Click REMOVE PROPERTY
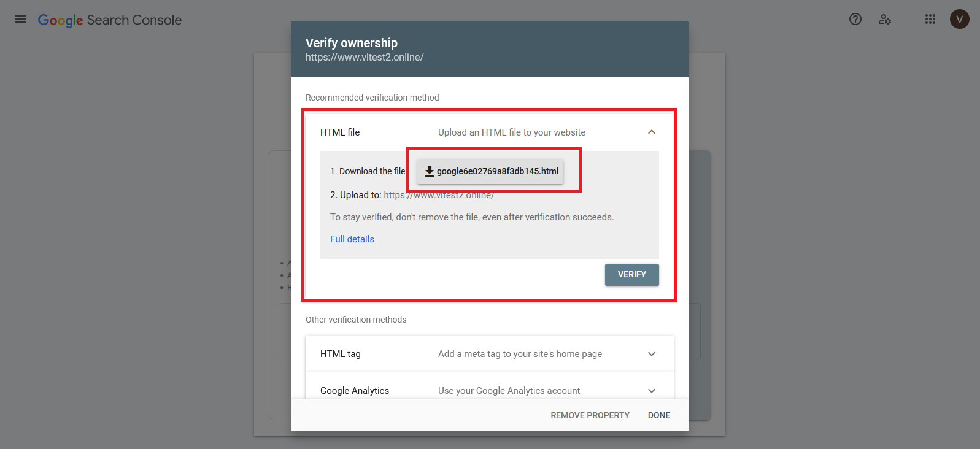Image resolution: width=980 pixels, height=449 pixels. [590, 415]
